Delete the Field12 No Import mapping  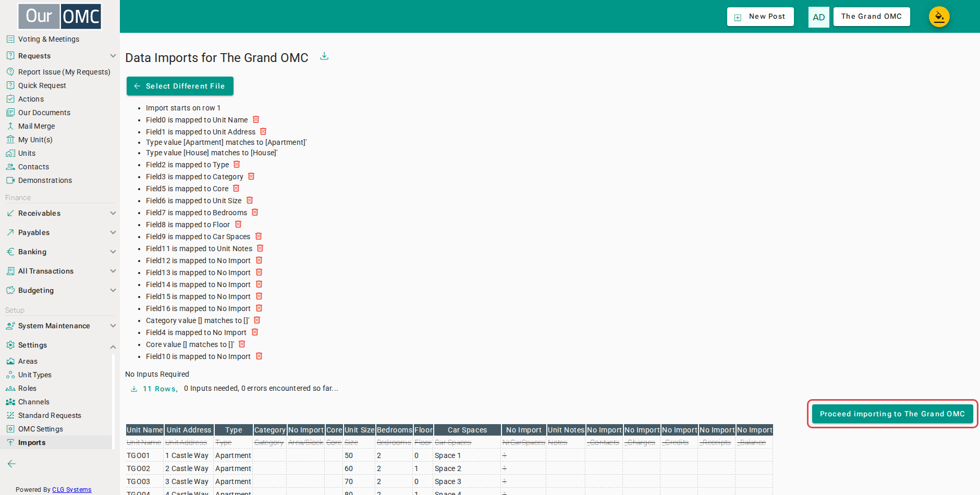(x=259, y=261)
